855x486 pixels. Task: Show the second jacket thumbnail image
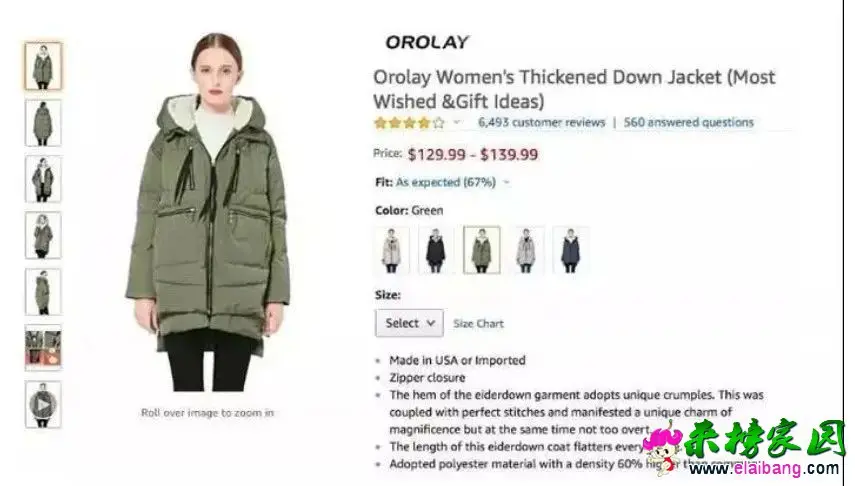point(43,123)
